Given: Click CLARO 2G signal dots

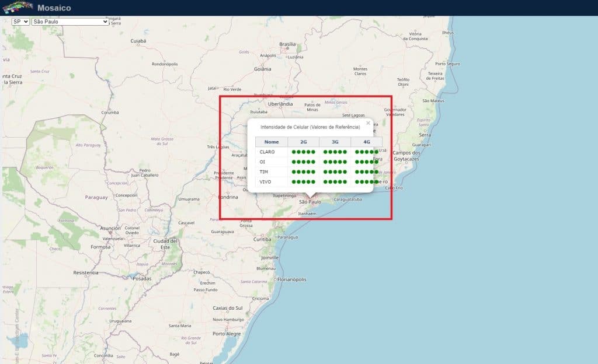Looking at the screenshot, I should (304, 152).
